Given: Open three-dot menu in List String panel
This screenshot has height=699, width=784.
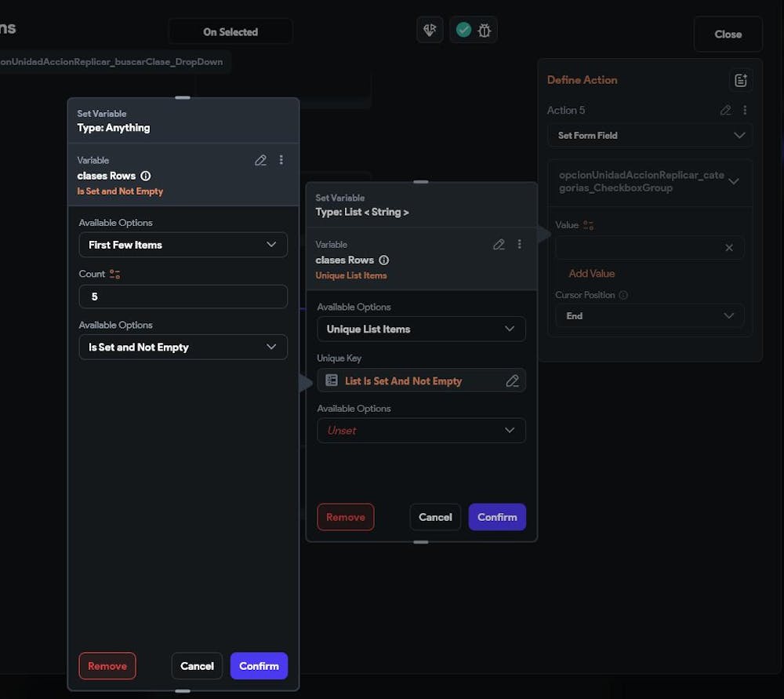Looking at the screenshot, I should pos(520,244).
